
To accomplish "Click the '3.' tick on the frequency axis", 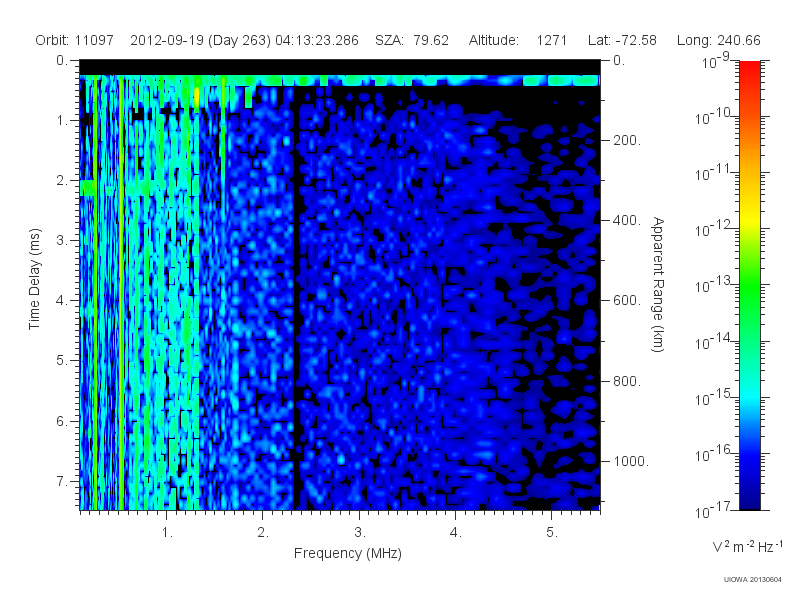I will 360,533.
